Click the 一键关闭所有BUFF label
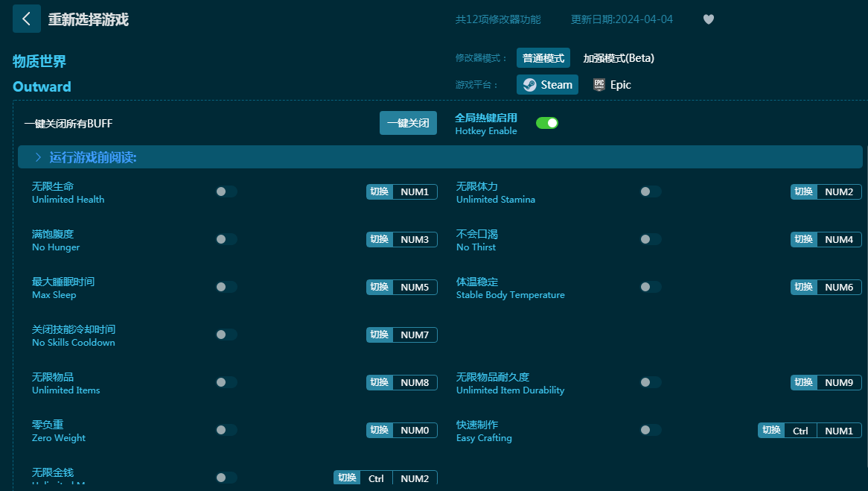Image resolution: width=868 pixels, height=491 pixels. coord(68,124)
